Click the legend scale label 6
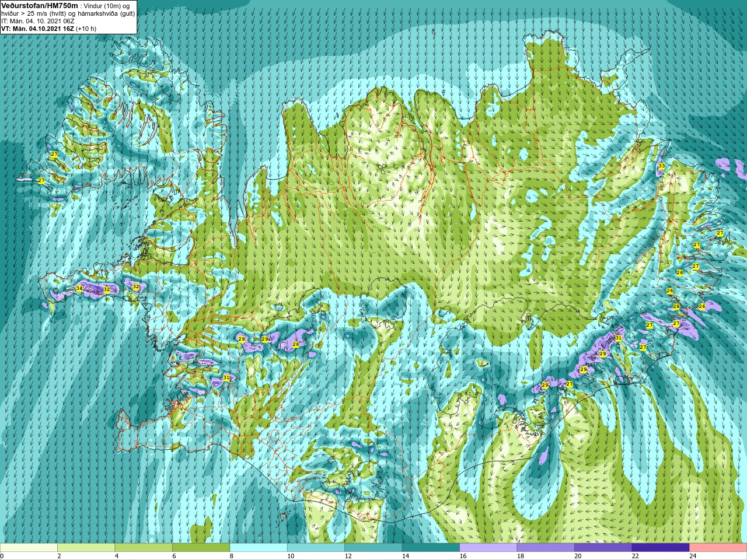Image resolution: width=747 pixels, height=560 pixels. click(x=174, y=556)
